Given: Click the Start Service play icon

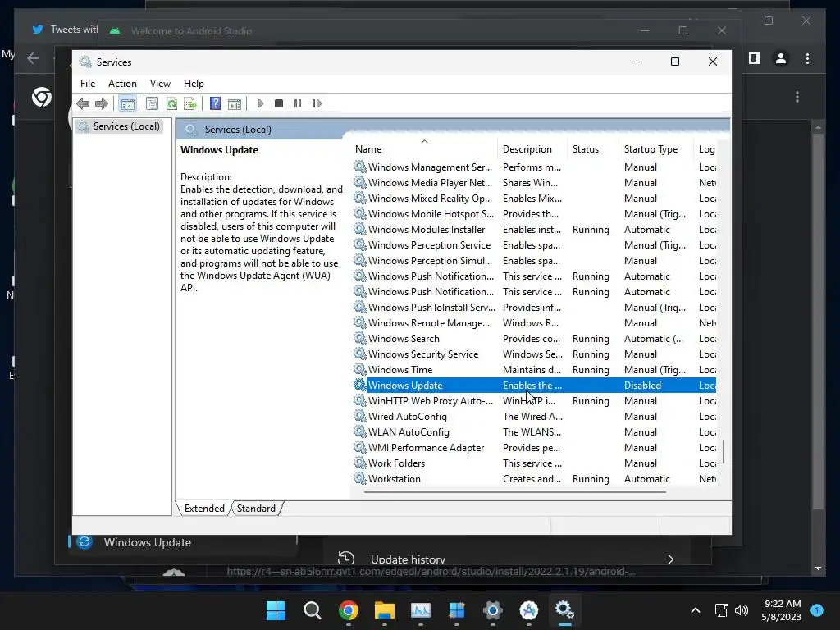Looking at the screenshot, I should 261,103.
